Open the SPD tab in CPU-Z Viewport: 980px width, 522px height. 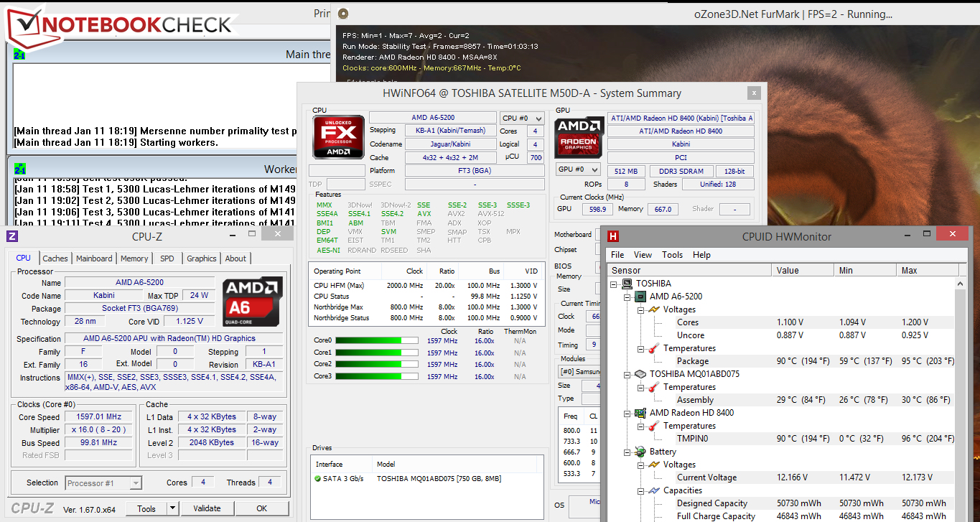point(167,258)
